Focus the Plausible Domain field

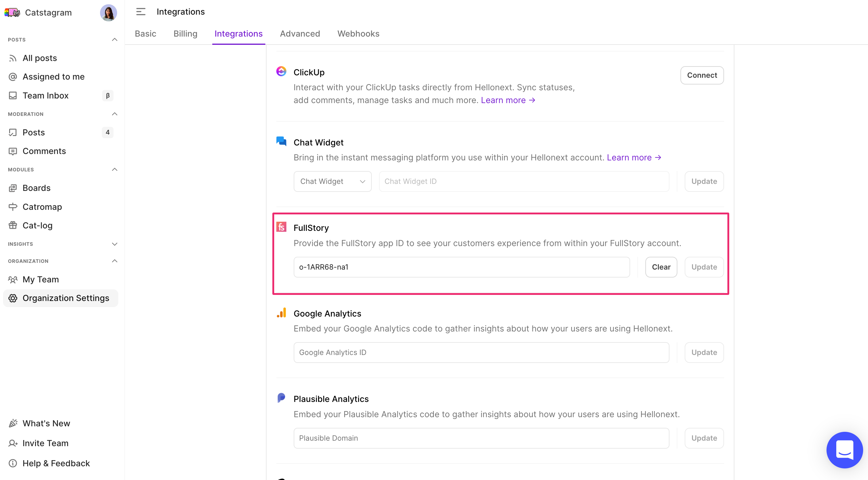[481, 438]
